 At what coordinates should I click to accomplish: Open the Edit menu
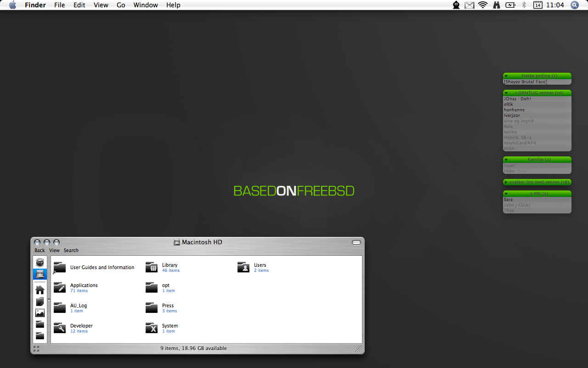[79, 5]
